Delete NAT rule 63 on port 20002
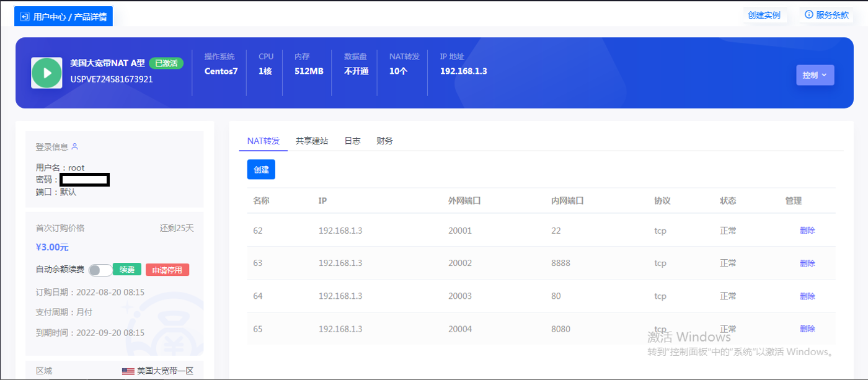 point(807,263)
